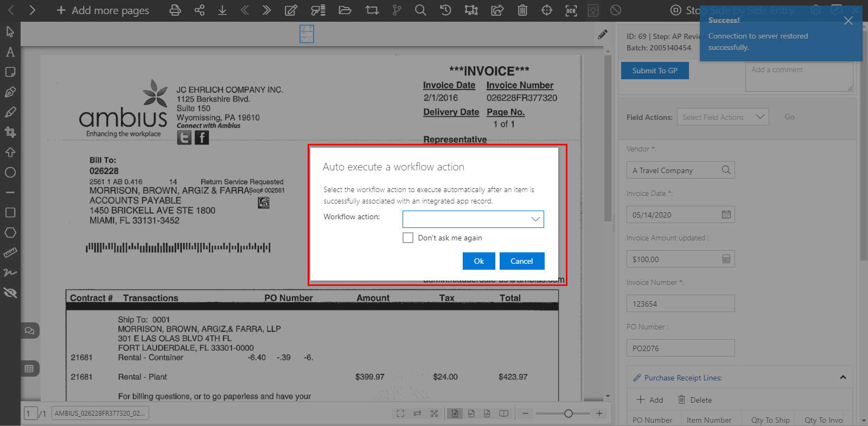Click the trash delete icon in toolbar
Image resolution: width=868 pixels, height=426 pixels.
coord(522,10)
